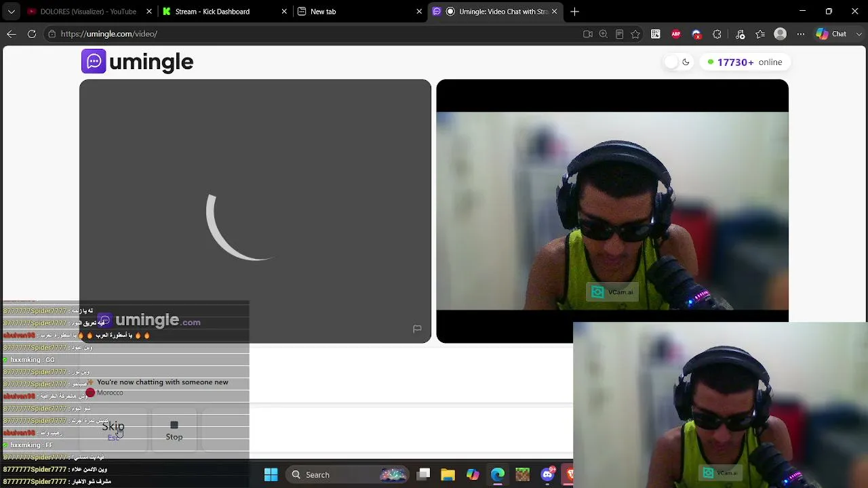Image resolution: width=868 pixels, height=488 pixels.
Task: View site information lock icon
Action: coord(52,34)
